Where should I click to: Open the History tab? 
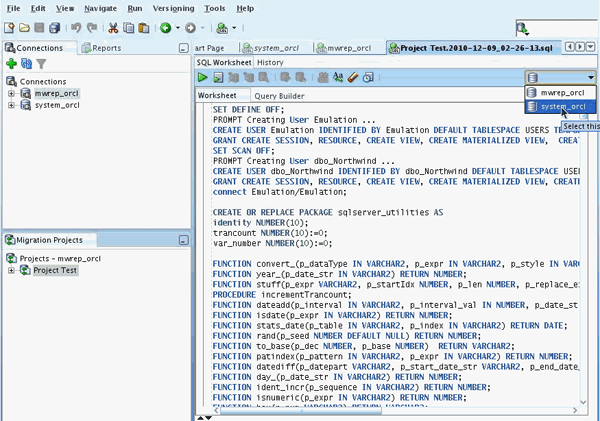click(270, 62)
